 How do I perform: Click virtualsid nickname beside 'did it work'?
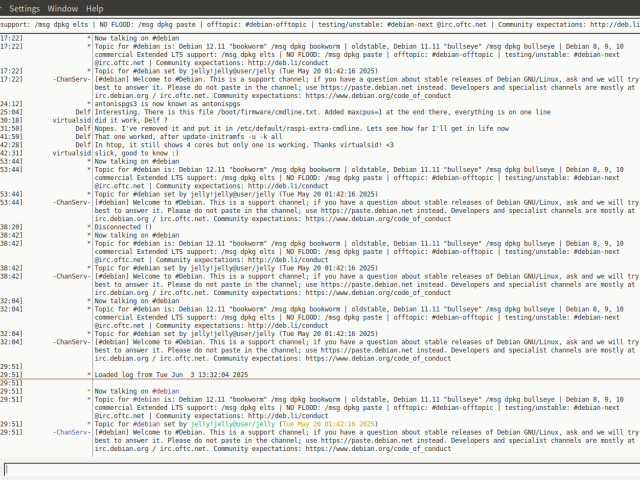click(71, 120)
